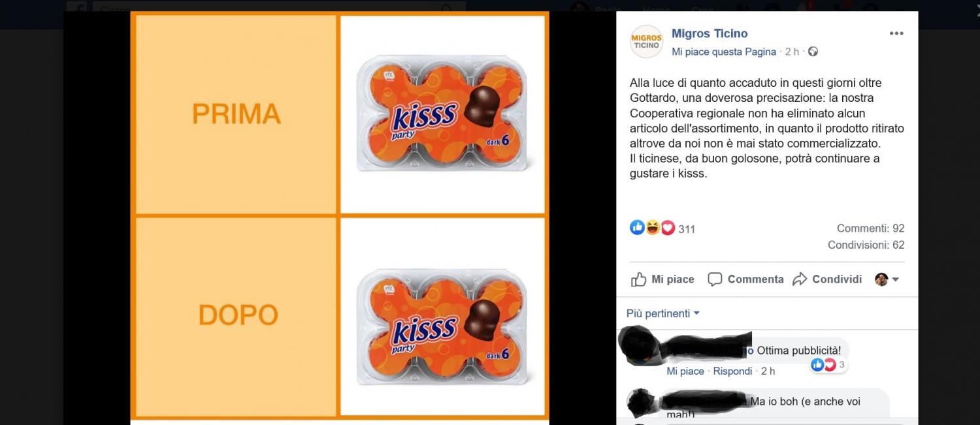980x425 pixels.
Task: Like the Ottima pubblicità comment
Action: click(x=685, y=371)
